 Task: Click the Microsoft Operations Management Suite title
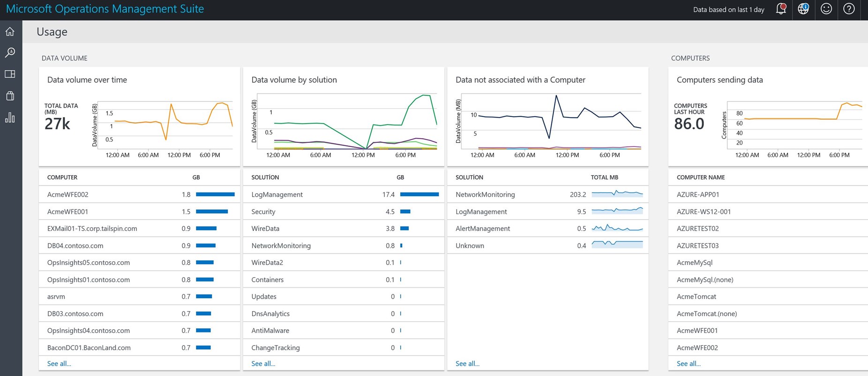(x=105, y=9)
